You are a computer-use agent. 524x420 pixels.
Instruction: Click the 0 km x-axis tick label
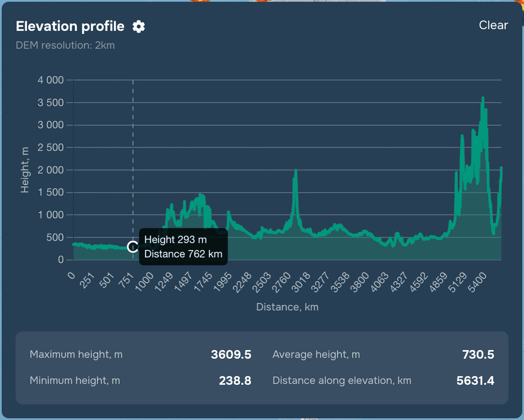tap(72, 276)
